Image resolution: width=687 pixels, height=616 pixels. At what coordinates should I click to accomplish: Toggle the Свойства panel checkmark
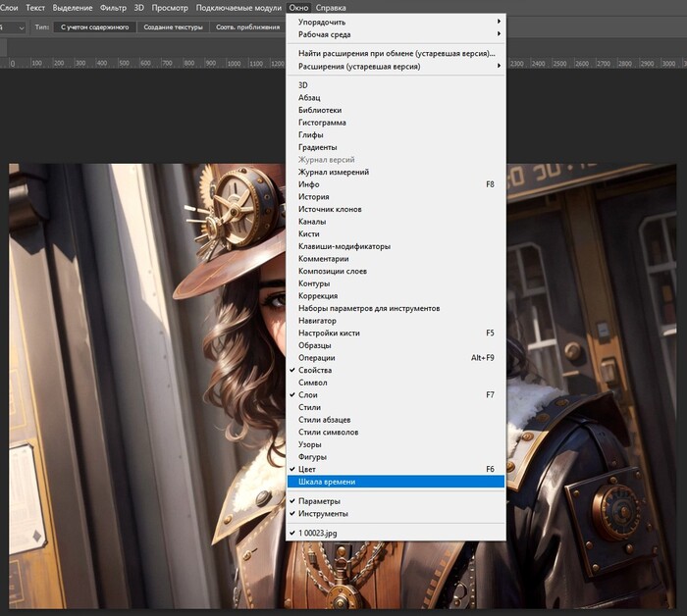[x=315, y=371]
